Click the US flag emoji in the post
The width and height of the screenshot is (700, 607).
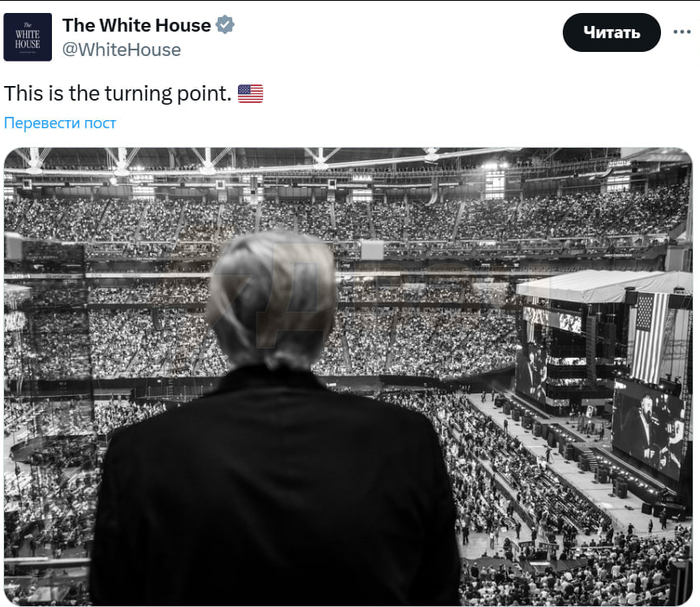(250, 94)
